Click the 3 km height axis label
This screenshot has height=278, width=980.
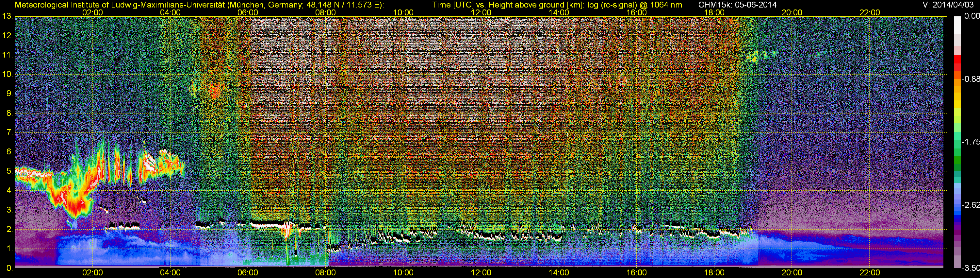9,210
